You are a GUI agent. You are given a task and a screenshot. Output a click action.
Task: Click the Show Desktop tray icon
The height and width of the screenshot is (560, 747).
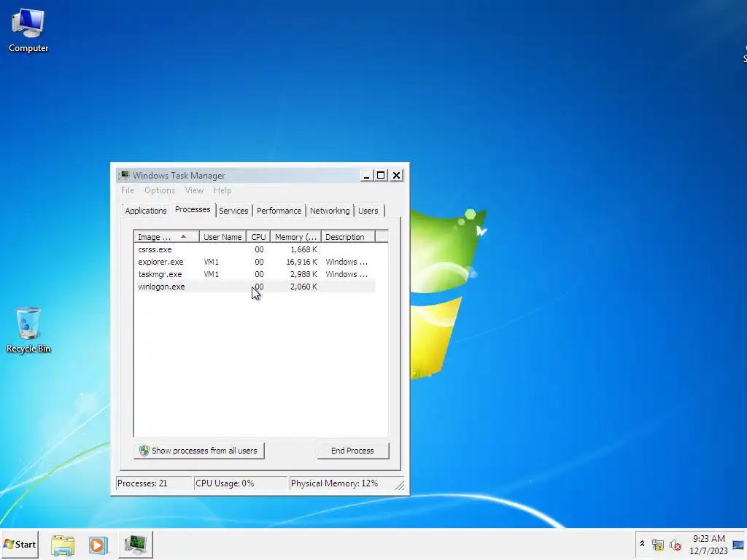pos(738,545)
